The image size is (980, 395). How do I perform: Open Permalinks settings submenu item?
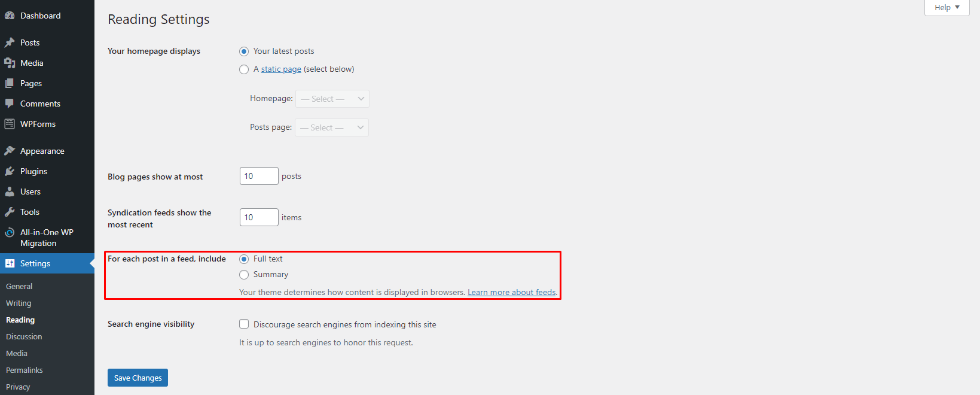coord(25,370)
